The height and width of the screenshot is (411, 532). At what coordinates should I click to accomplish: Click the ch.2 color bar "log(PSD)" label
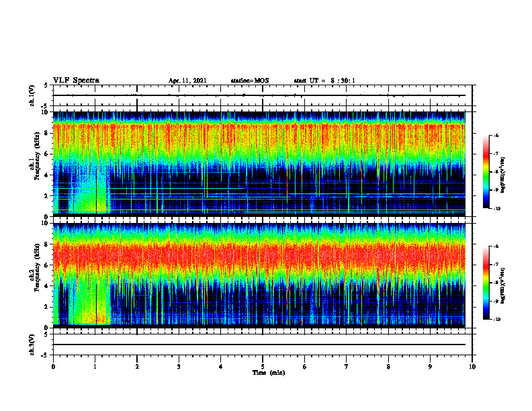click(x=503, y=285)
